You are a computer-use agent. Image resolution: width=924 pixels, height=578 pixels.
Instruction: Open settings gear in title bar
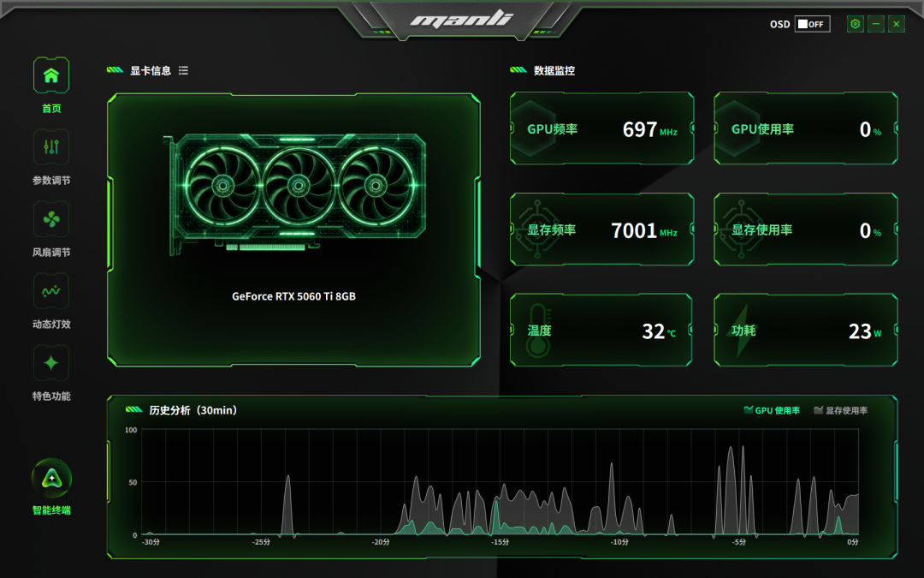(855, 24)
